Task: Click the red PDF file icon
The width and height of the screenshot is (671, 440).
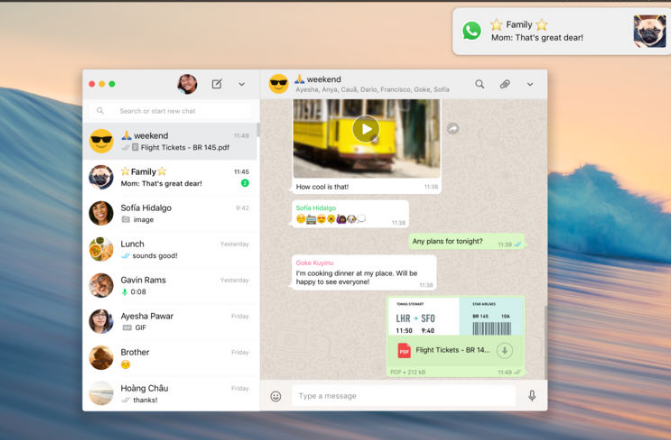Action: [x=404, y=351]
